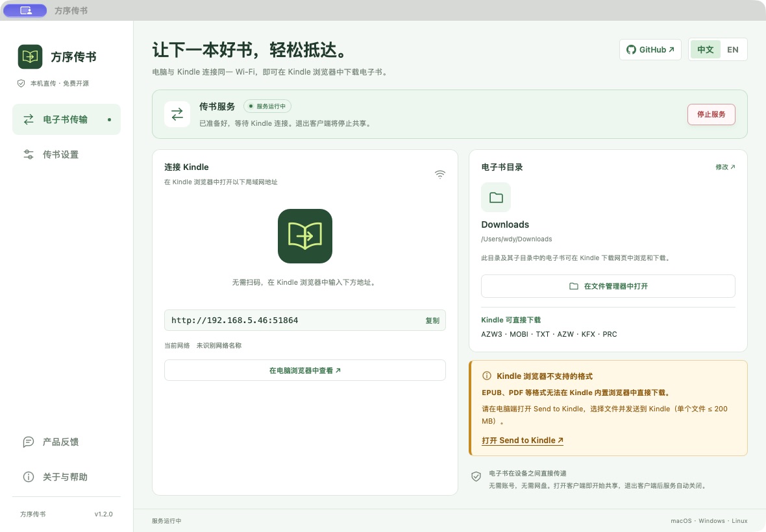
Task: Click the Downloads folder icon
Action: [x=496, y=197]
